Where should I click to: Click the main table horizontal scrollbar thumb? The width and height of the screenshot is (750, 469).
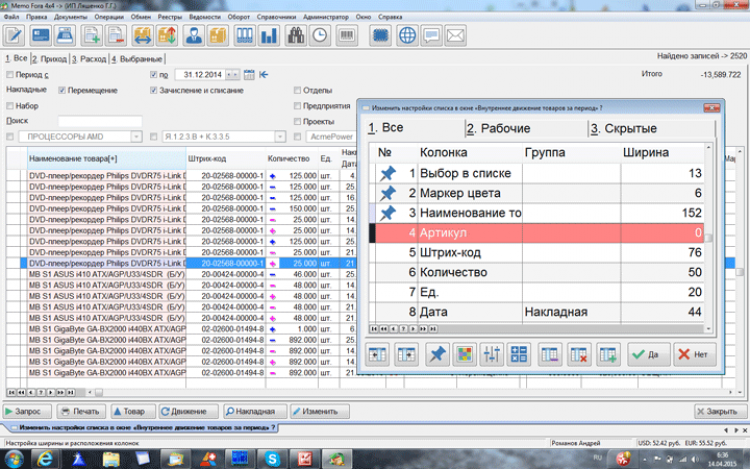click(99, 393)
